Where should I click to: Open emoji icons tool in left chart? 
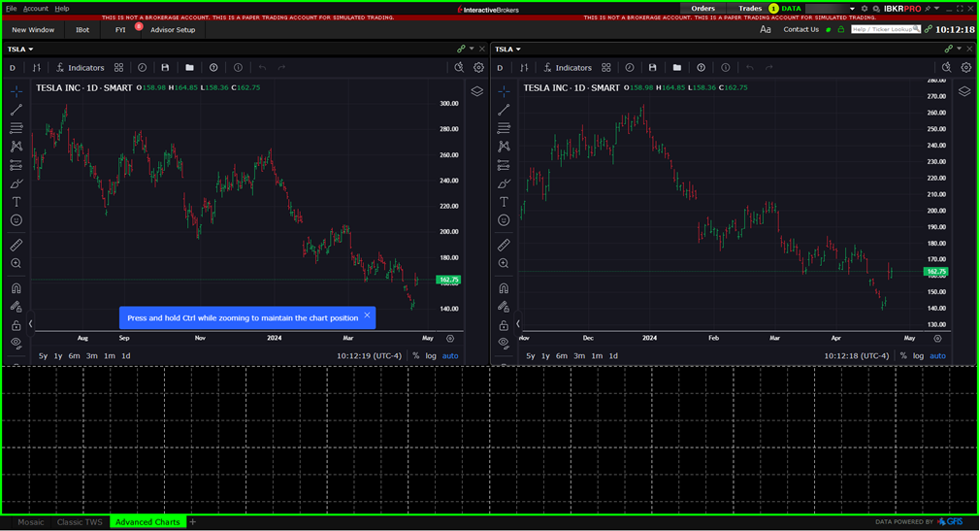(x=16, y=220)
